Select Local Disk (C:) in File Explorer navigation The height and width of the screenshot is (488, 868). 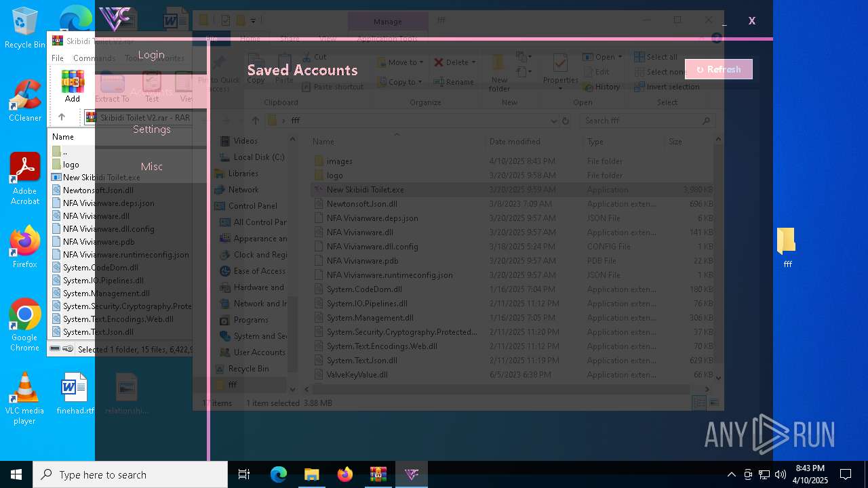[258, 157]
